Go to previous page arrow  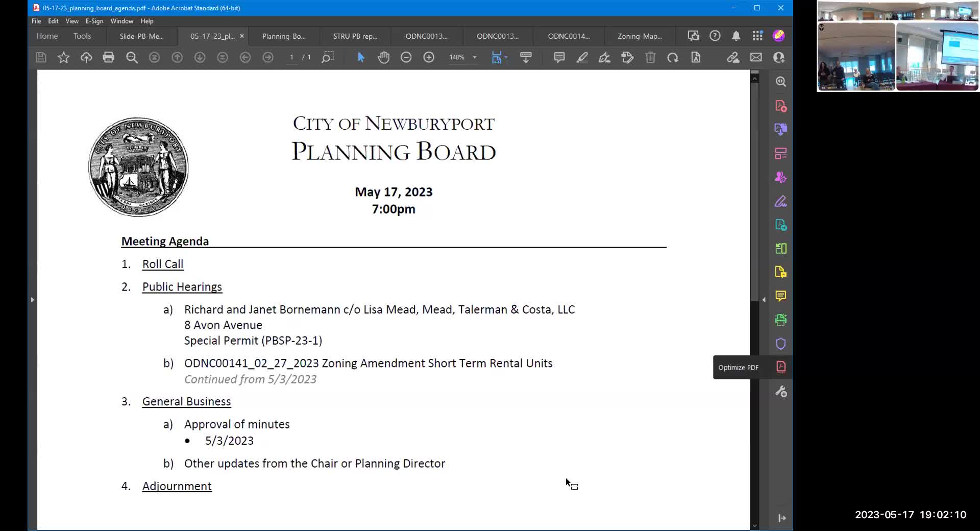pos(177,58)
